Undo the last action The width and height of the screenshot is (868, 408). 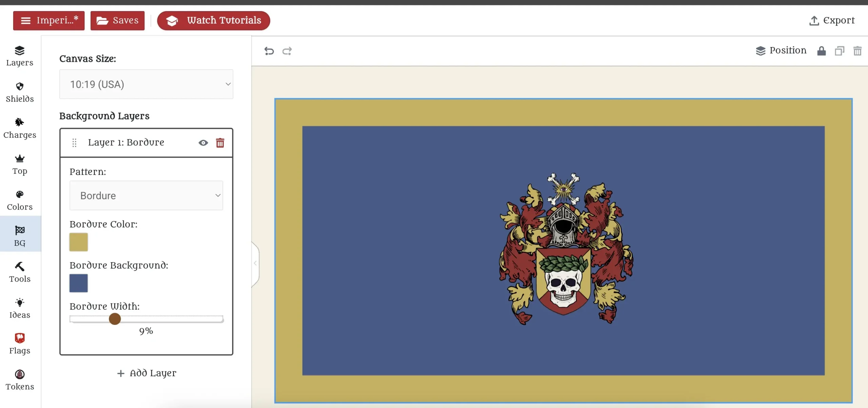coord(269,51)
